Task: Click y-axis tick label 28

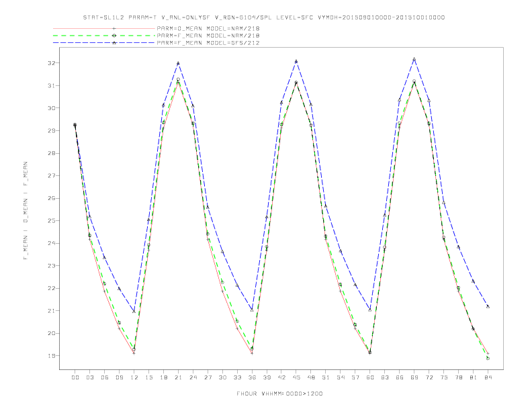Action: (52, 153)
